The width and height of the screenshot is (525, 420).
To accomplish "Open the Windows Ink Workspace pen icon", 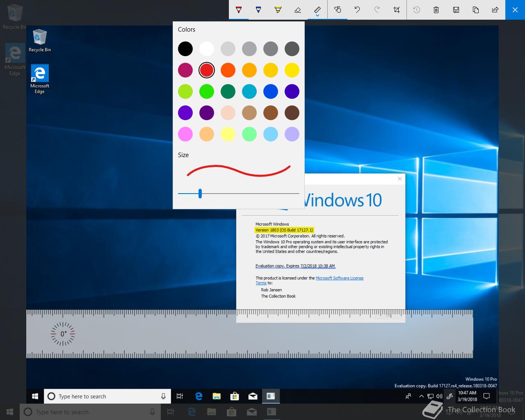I will click(x=450, y=396).
